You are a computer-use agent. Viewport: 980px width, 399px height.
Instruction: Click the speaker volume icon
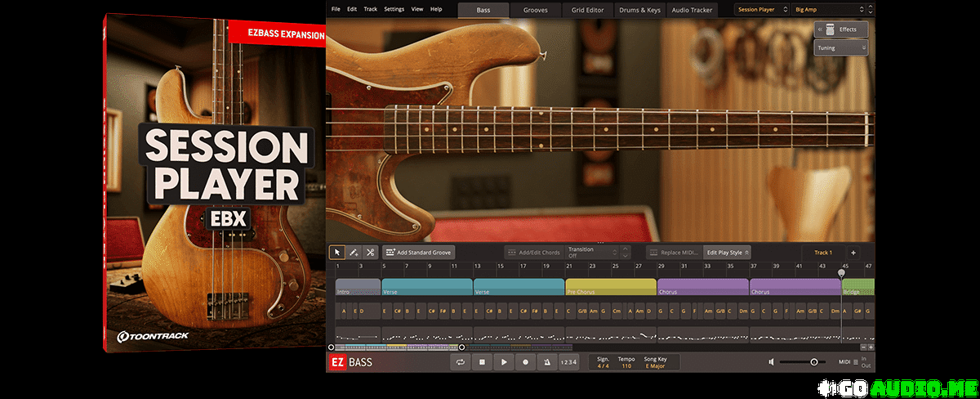[772, 361]
